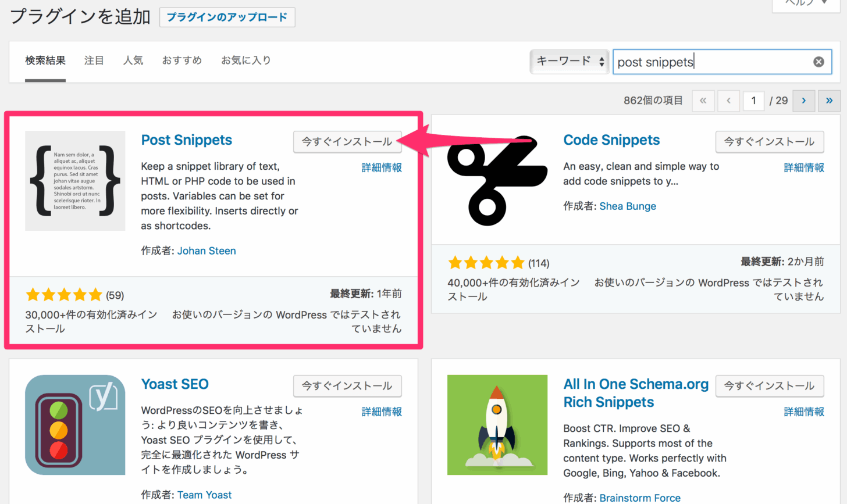Switch to the 注目 tab
The height and width of the screenshot is (504, 847).
click(x=94, y=60)
